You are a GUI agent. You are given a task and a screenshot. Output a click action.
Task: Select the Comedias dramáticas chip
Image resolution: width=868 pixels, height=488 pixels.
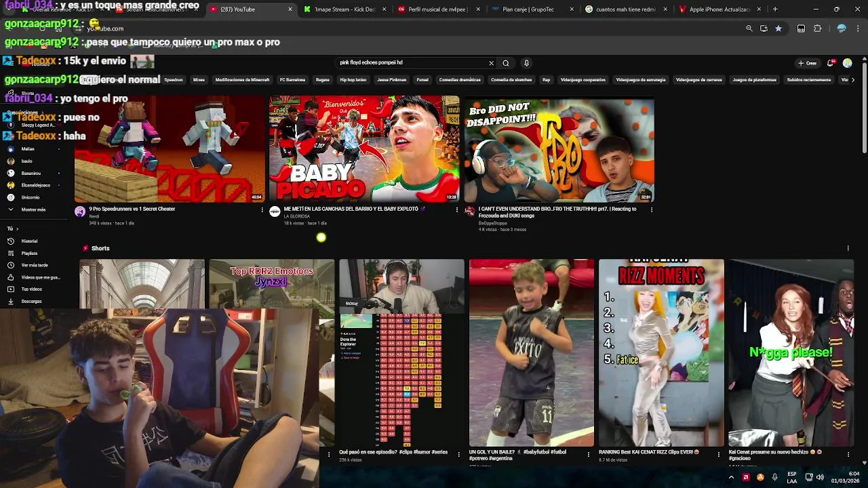[460, 80]
